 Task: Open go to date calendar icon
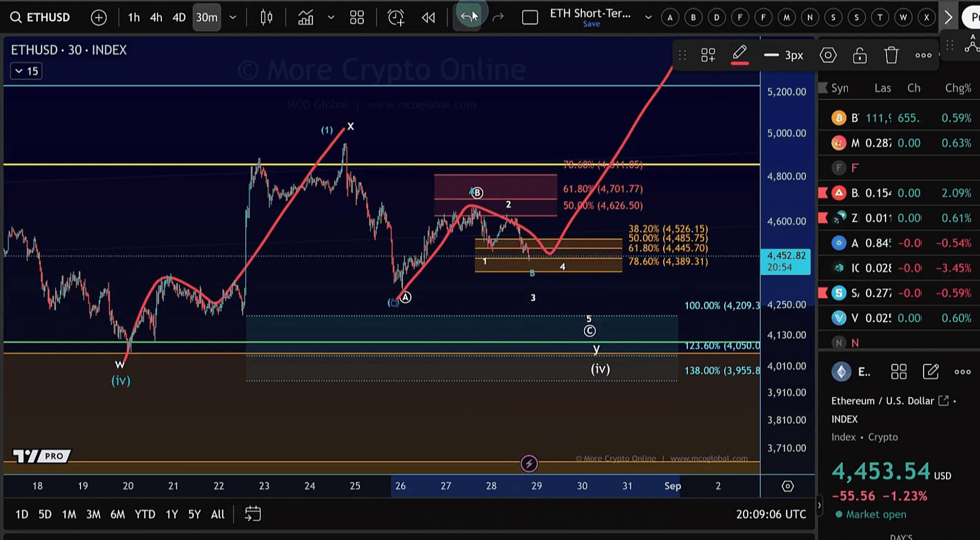[x=253, y=514]
